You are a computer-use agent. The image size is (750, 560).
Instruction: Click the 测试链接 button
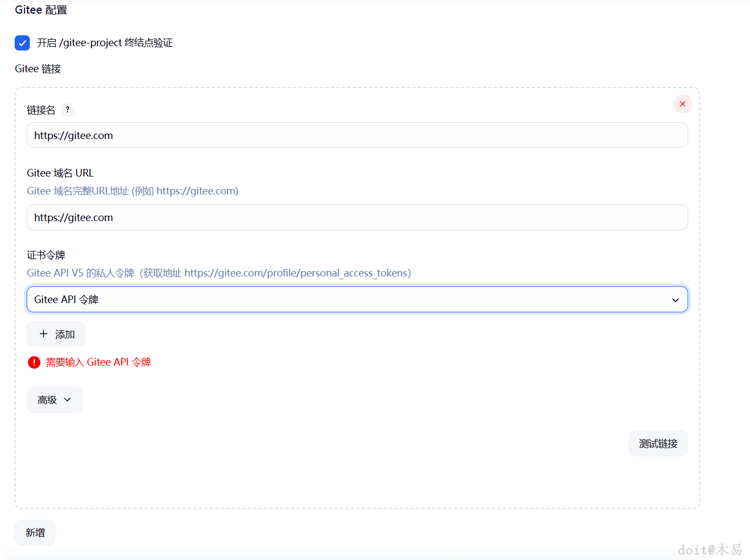[658, 443]
